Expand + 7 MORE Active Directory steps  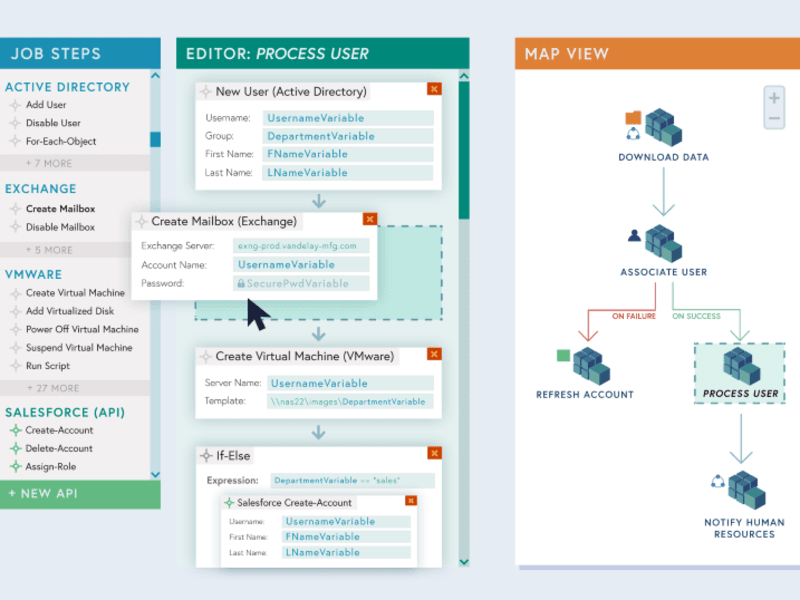click(x=75, y=163)
